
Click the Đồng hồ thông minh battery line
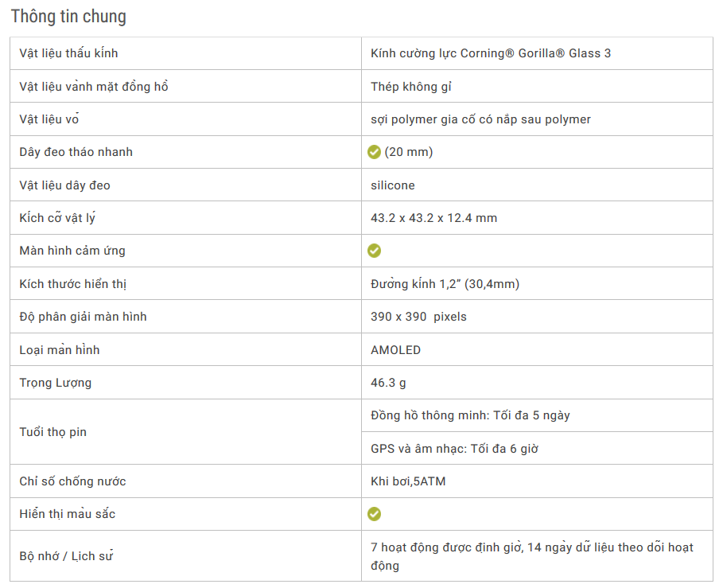click(470, 415)
